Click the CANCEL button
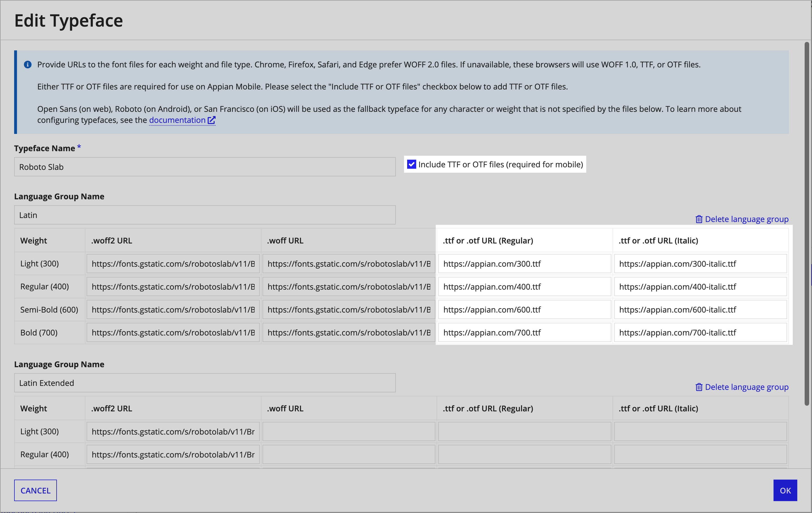Image resolution: width=812 pixels, height=513 pixels. (35, 490)
